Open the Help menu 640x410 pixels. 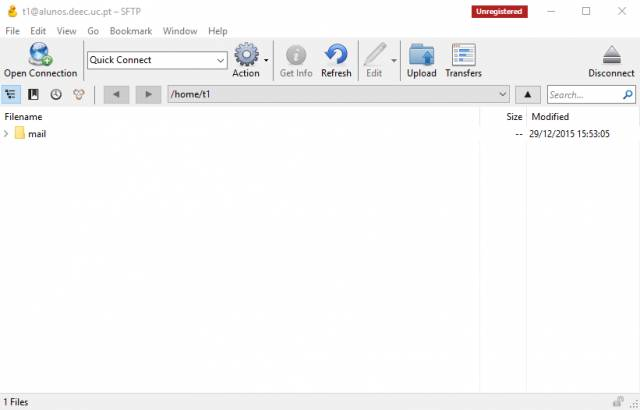(x=218, y=31)
